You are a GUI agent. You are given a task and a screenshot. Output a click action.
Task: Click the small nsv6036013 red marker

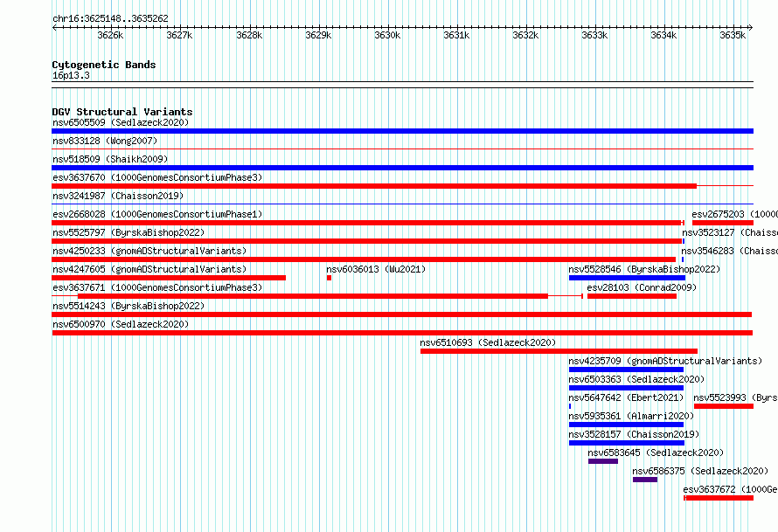tap(329, 278)
